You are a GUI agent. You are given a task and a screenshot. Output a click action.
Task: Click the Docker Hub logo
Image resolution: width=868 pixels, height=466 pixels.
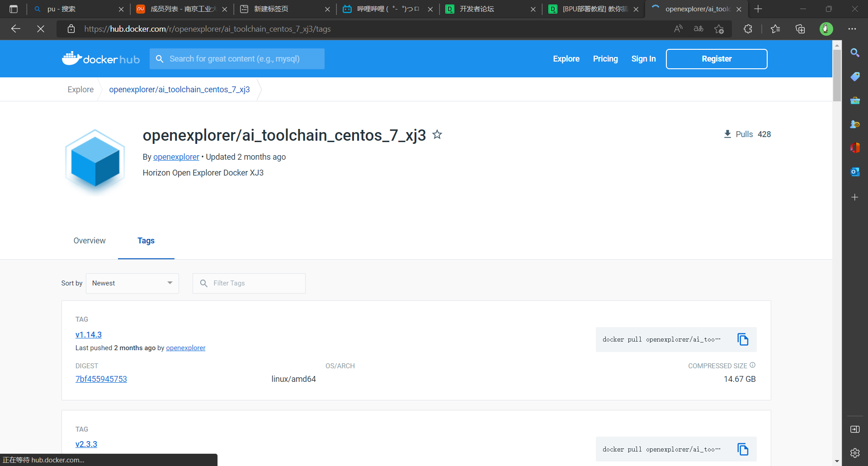pyautogui.click(x=101, y=59)
